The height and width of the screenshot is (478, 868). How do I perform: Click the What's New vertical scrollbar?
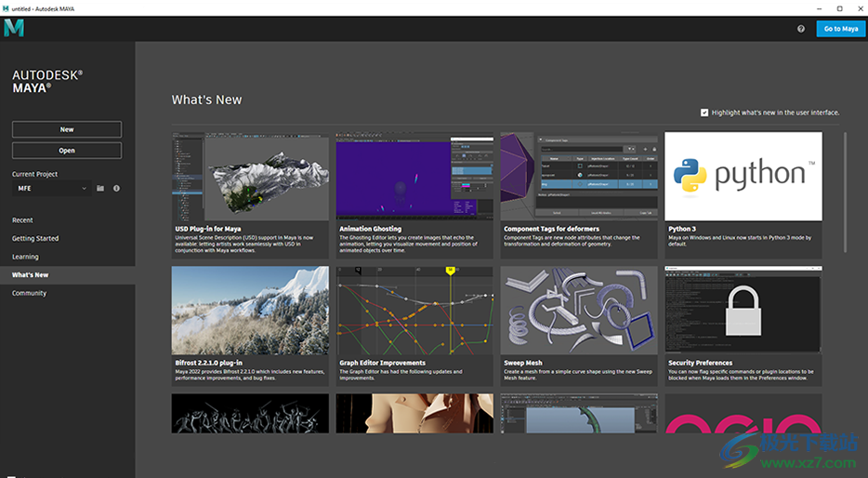pos(845,192)
